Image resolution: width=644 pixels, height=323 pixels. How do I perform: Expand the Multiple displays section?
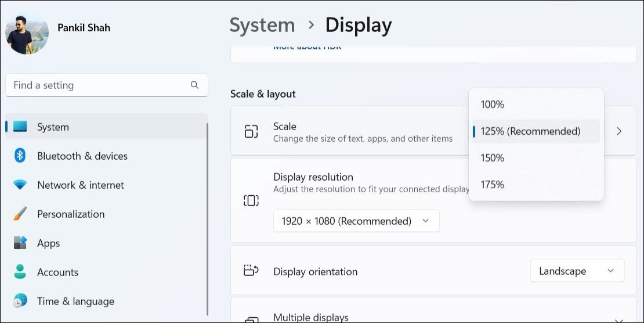click(x=618, y=318)
